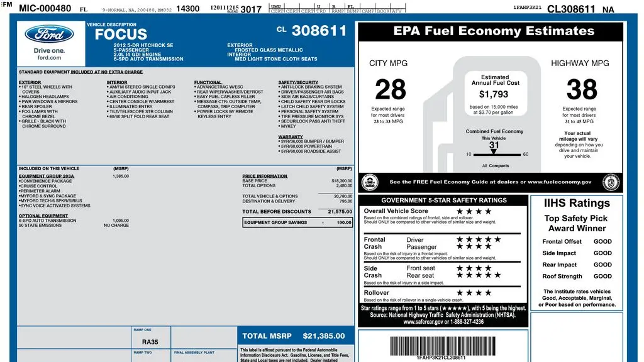Click the Total Before Discounts 21,575.00 line
The height and width of the screenshot is (362, 644).
click(297, 212)
